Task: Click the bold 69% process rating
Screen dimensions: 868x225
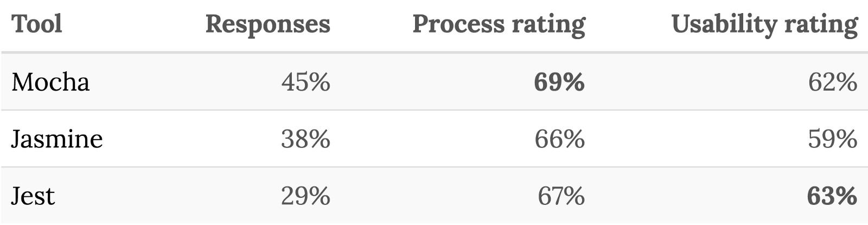Action: (x=559, y=82)
